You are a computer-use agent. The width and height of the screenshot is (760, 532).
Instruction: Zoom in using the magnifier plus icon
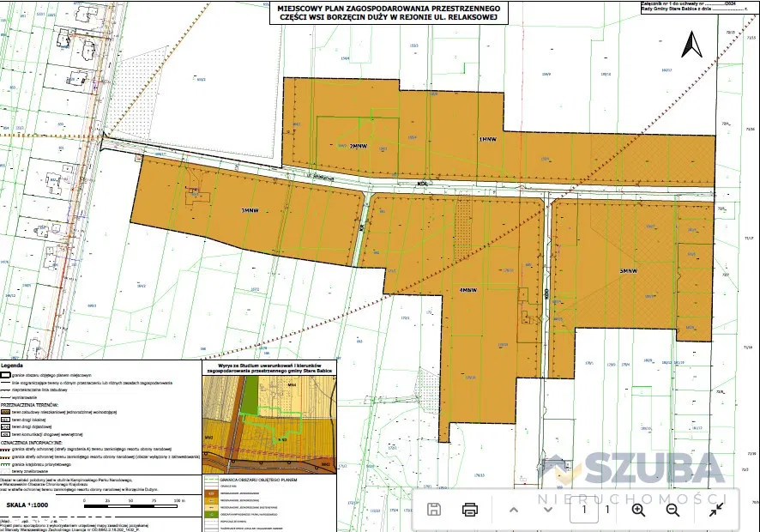tap(638, 509)
